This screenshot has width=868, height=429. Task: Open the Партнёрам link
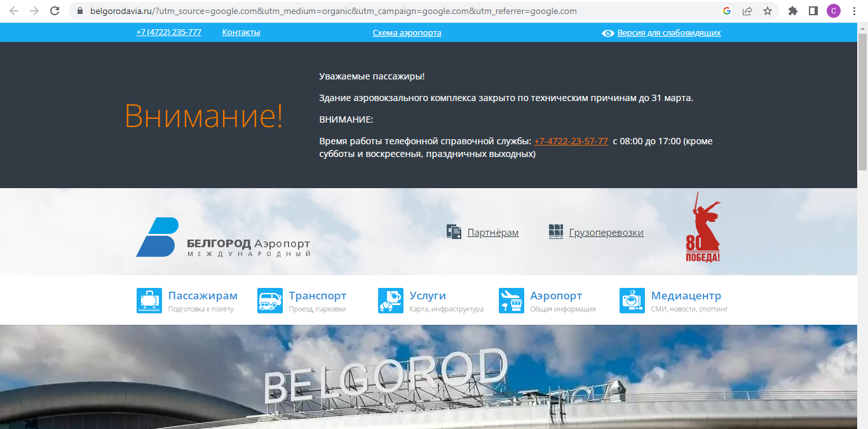pos(493,233)
